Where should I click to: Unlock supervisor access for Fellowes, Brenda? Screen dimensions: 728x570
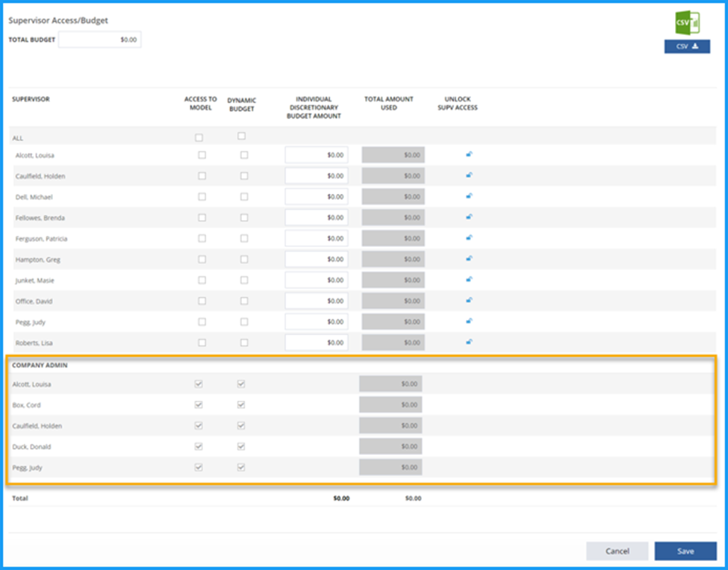click(x=469, y=217)
